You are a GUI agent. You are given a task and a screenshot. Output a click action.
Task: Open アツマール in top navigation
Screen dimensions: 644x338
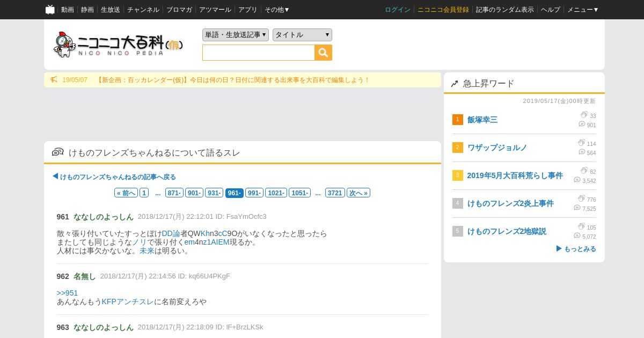[215, 10]
